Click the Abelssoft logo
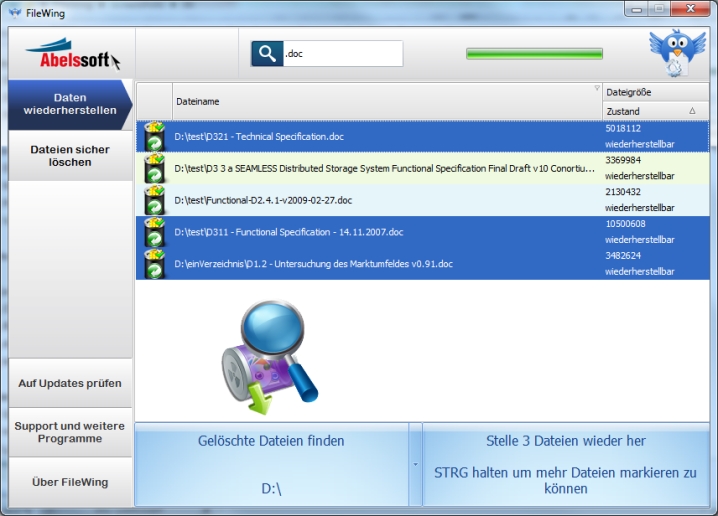 point(71,54)
